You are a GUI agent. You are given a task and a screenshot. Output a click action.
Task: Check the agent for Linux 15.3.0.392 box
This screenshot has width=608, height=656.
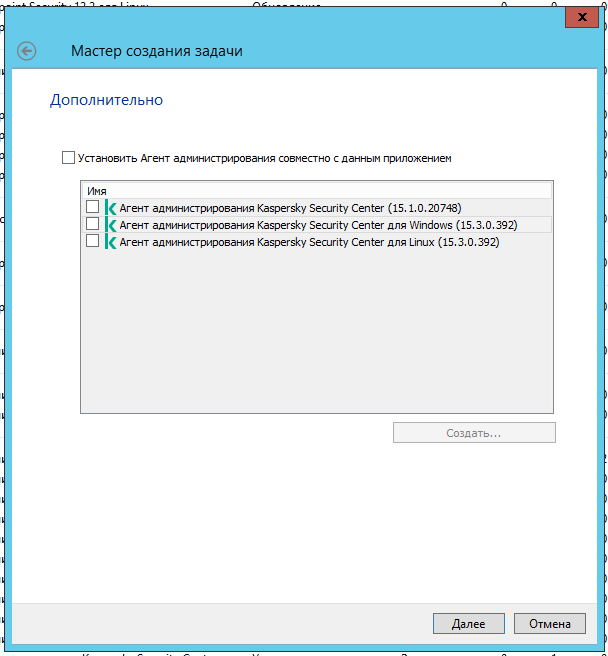click(92, 241)
